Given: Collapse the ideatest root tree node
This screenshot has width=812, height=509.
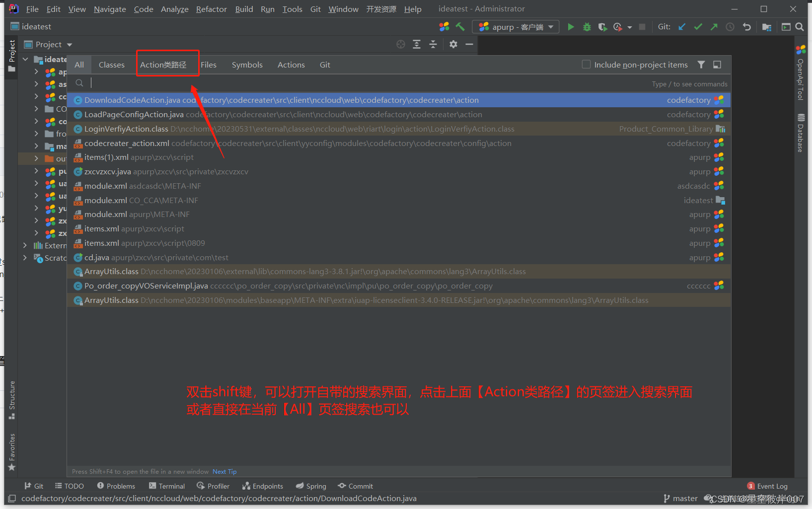Looking at the screenshot, I should (25, 60).
